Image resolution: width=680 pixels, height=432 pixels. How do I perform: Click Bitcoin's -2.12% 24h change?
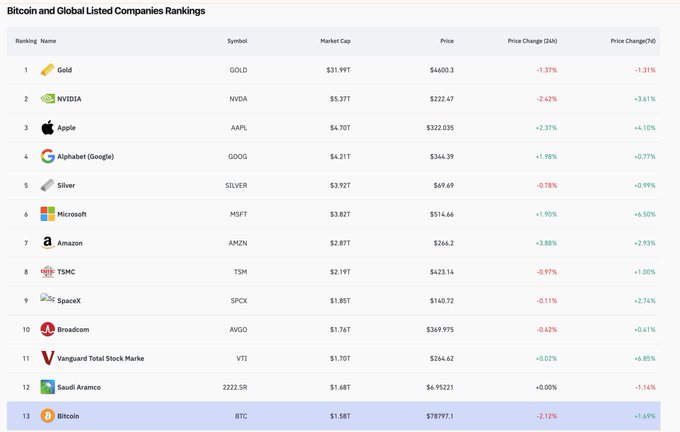coord(547,416)
